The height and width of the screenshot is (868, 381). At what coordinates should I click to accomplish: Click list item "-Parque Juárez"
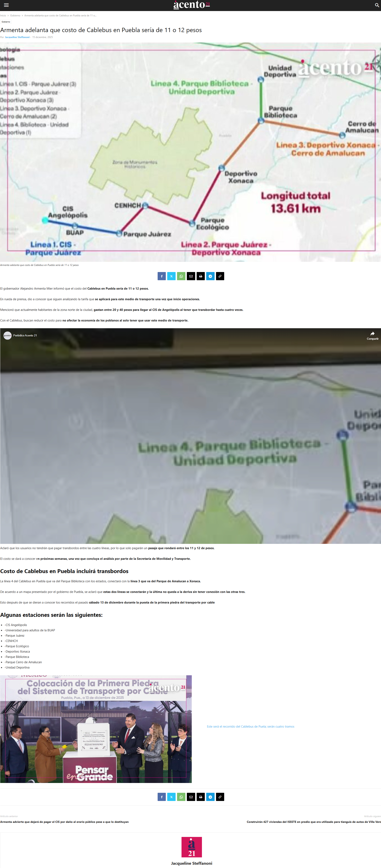(14, 635)
